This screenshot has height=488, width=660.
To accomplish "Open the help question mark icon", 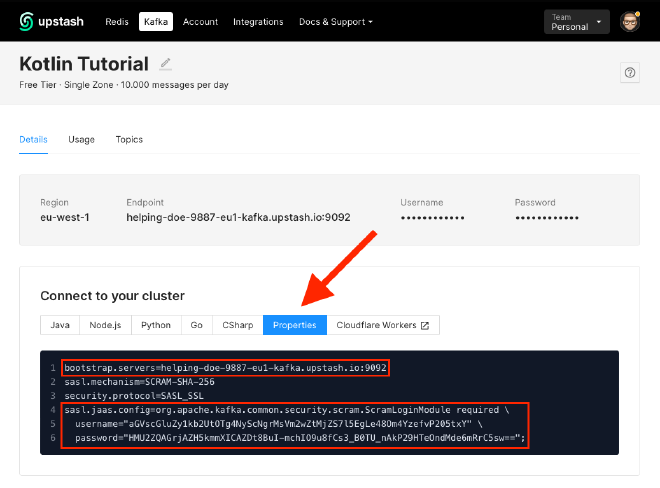I will pyautogui.click(x=629, y=72).
